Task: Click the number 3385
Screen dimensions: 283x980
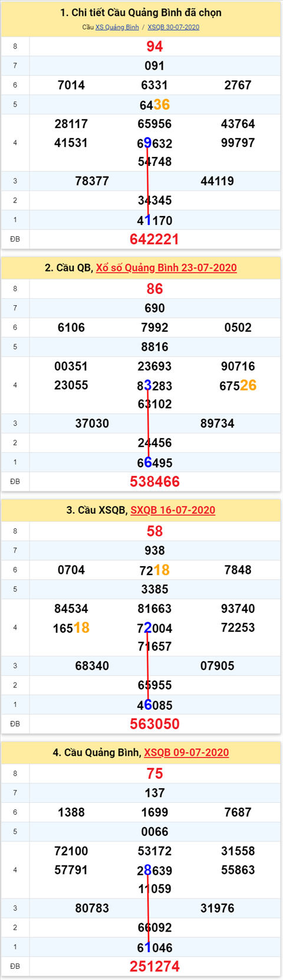Action: click(154, 589)
